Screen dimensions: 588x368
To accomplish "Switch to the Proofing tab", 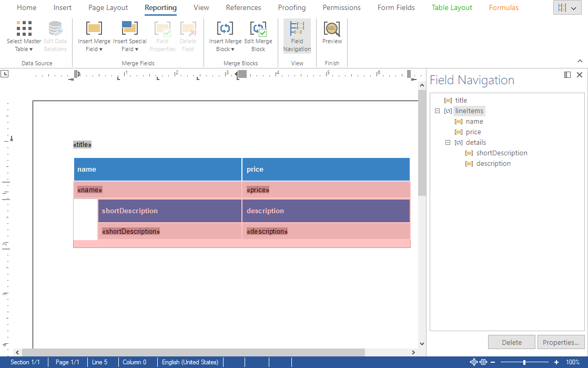I will 292,7.
